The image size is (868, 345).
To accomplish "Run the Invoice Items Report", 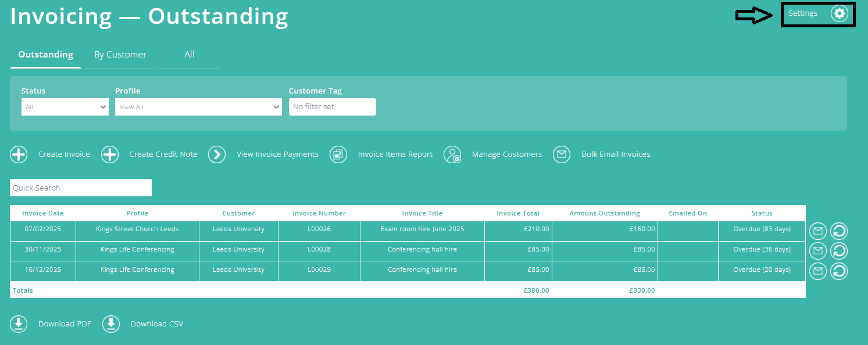I will pos(338,154).
